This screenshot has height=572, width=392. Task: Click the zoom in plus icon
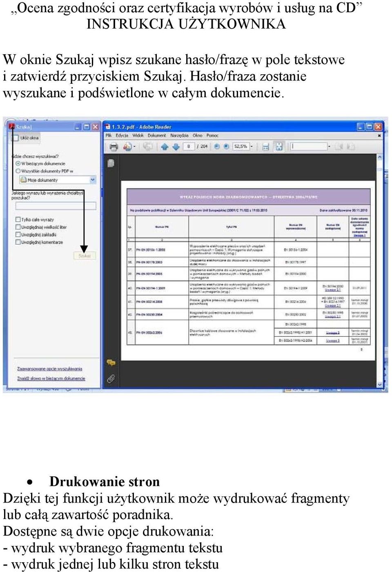pos(227,147)
